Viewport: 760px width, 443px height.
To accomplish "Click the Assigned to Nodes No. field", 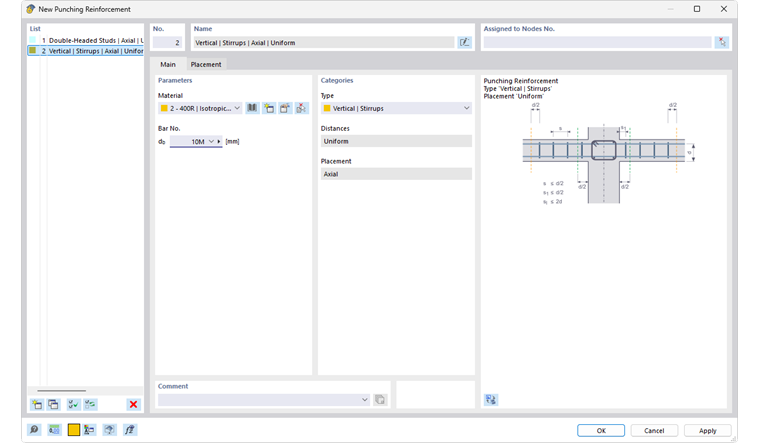I will point(597,43).
